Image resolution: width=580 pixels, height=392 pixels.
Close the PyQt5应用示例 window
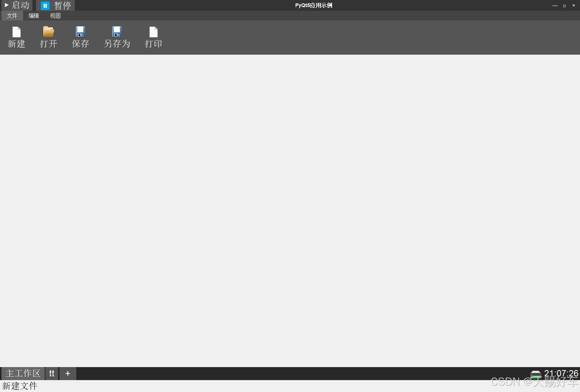[x=574, y=6]
